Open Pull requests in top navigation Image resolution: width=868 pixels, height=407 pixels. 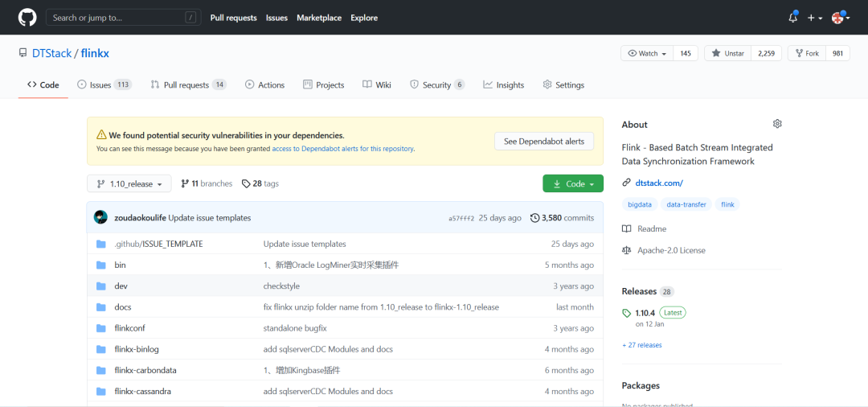[234, 18]
